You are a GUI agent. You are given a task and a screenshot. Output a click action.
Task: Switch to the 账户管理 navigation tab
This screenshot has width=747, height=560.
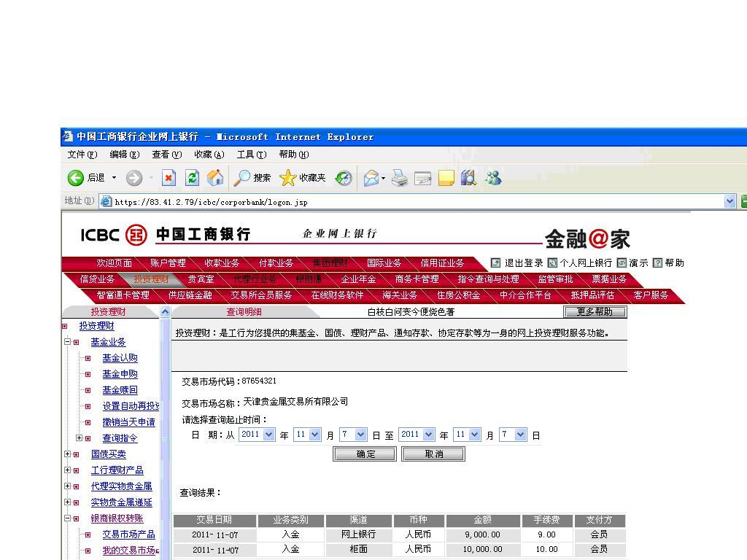click(168, 262)
